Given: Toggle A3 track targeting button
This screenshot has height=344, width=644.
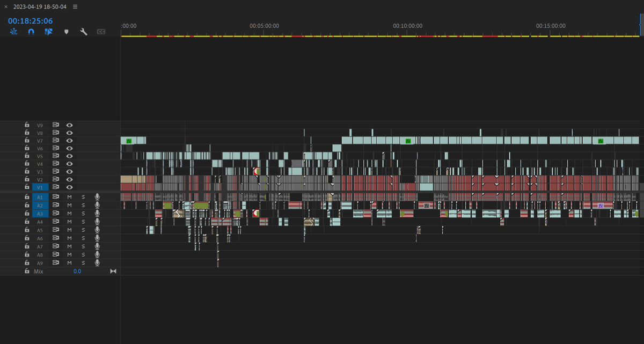Looking at the screenshot, I should [40, 213].
